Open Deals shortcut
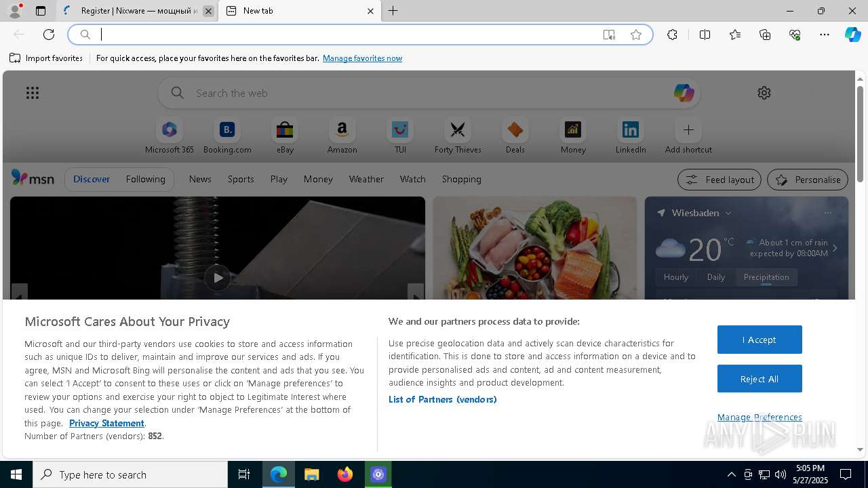868x488 pixels. click(x=515, y=136)
